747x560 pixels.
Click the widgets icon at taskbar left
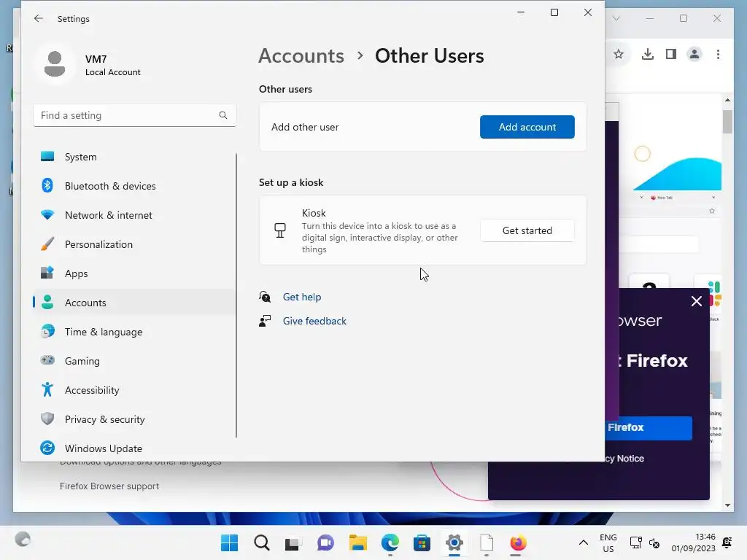pyautogui.click(x=23, y=539)
